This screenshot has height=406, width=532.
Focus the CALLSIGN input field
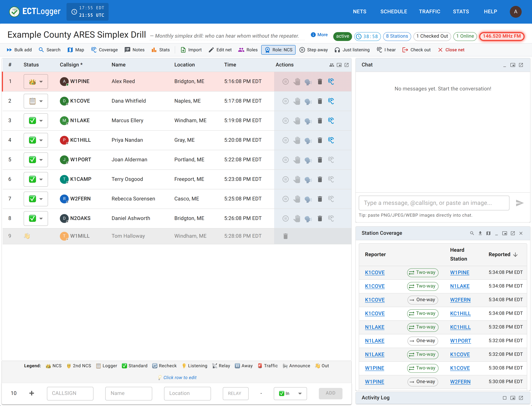click(70, 393)
